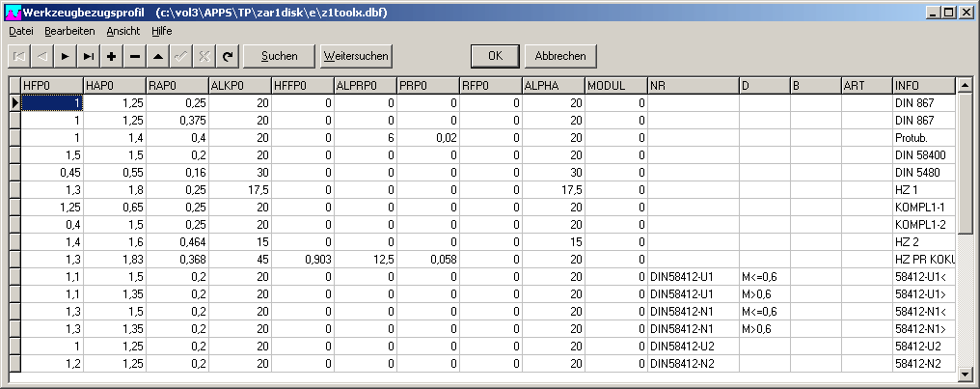
Task: Confirm with the OK button
Action: click(495, 56)
